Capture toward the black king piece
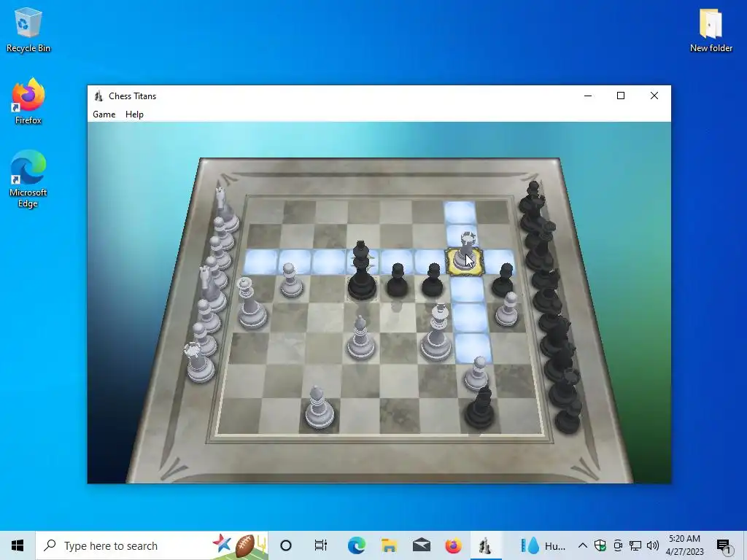747x560 pixels. [361, 271]
